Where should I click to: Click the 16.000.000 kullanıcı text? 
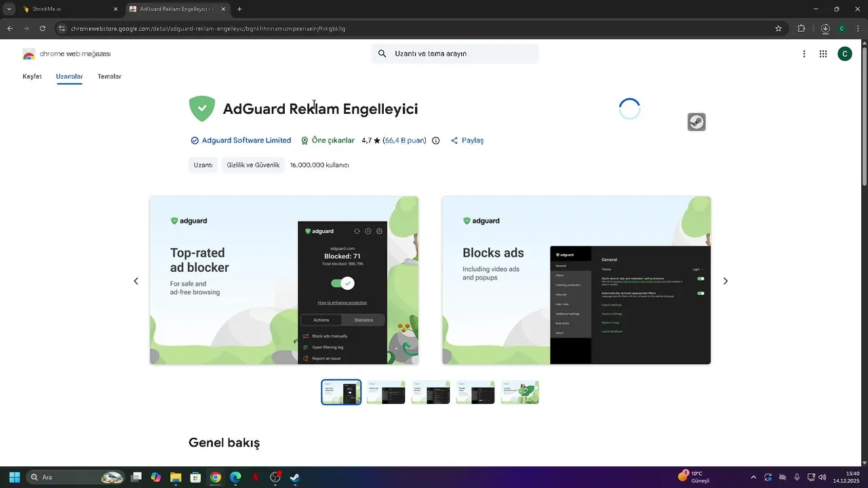319,165
